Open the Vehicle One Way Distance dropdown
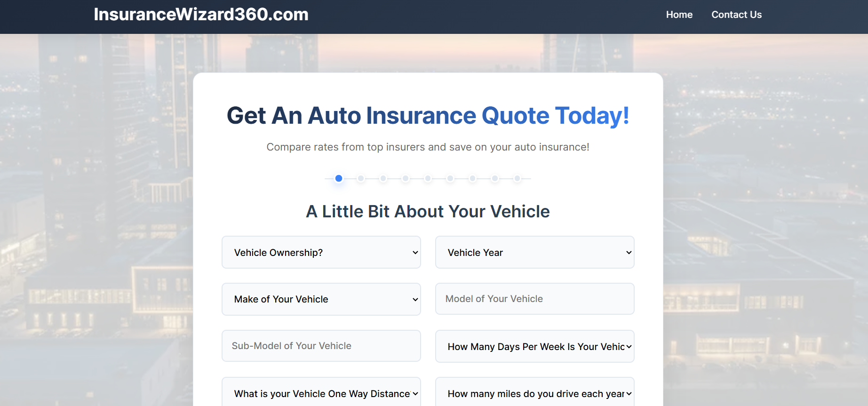Image resolution: width=868 pixels, height=406 pixels. point(321,391)
